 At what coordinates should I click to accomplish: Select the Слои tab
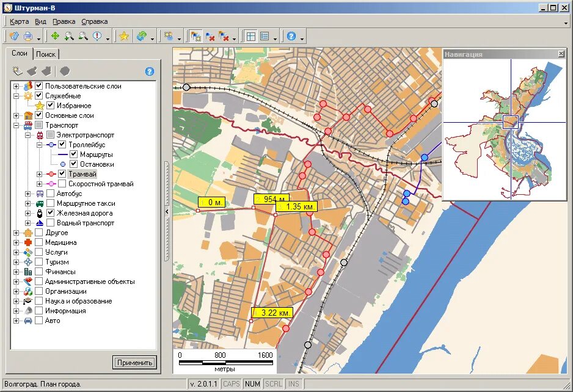click(20, 53)
